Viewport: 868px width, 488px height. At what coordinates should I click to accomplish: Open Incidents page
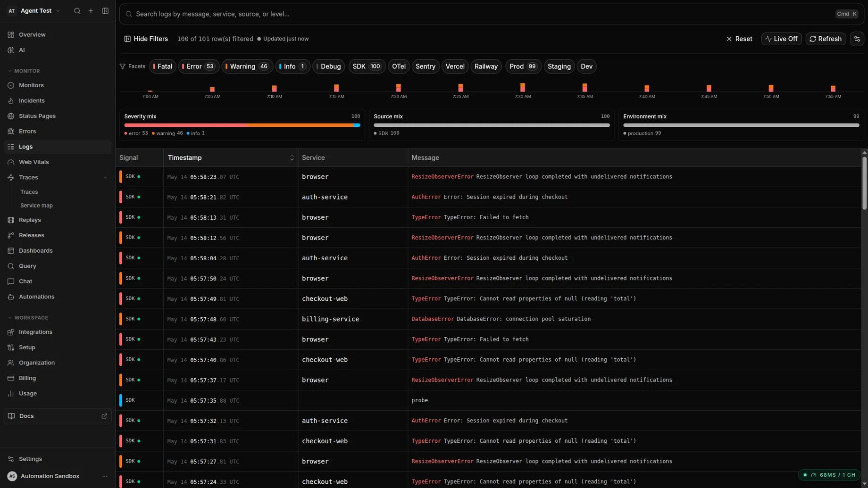click(58, 100)
